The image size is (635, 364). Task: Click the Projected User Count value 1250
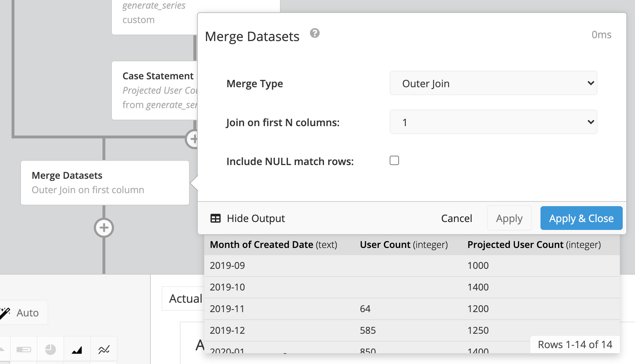[x=478, y=330]
